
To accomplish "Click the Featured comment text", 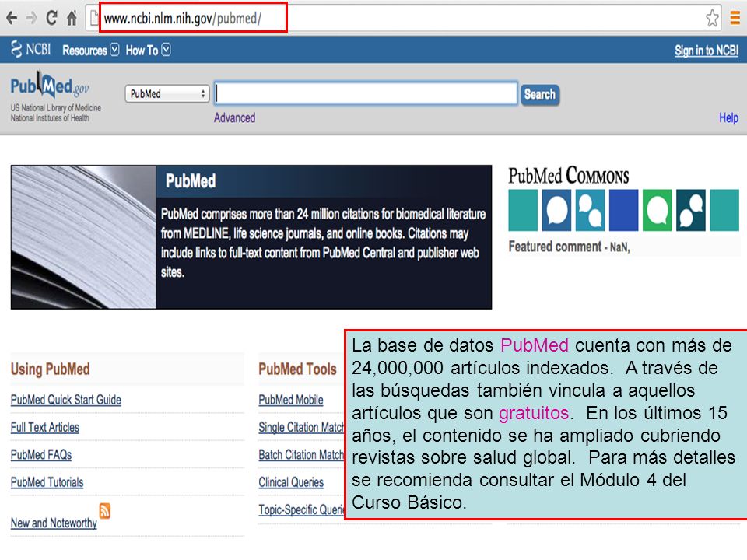I will click(x=569, y=247).
